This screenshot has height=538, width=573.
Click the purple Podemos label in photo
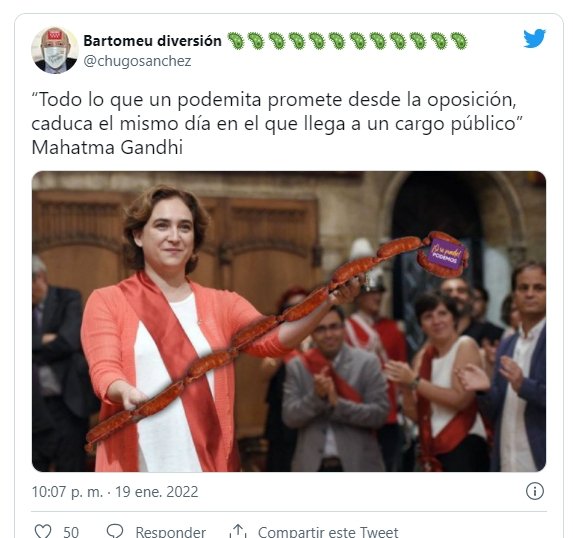(447, 254)
